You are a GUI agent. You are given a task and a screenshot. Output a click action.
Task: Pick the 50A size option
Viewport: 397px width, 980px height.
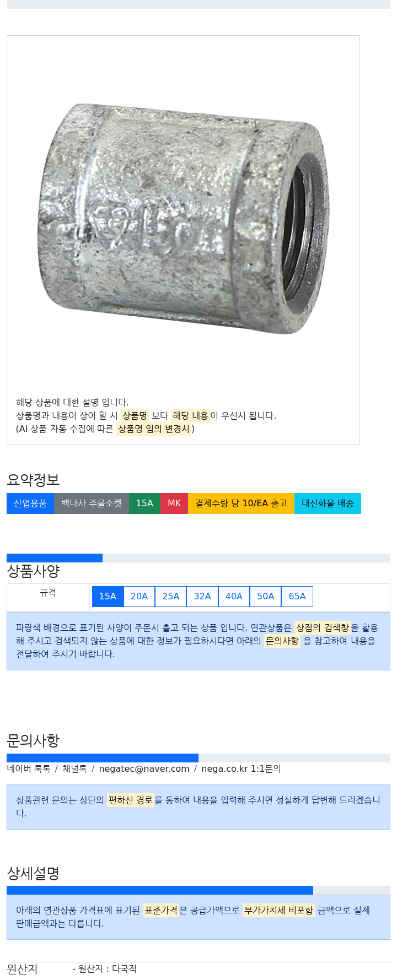coord(266,597)
